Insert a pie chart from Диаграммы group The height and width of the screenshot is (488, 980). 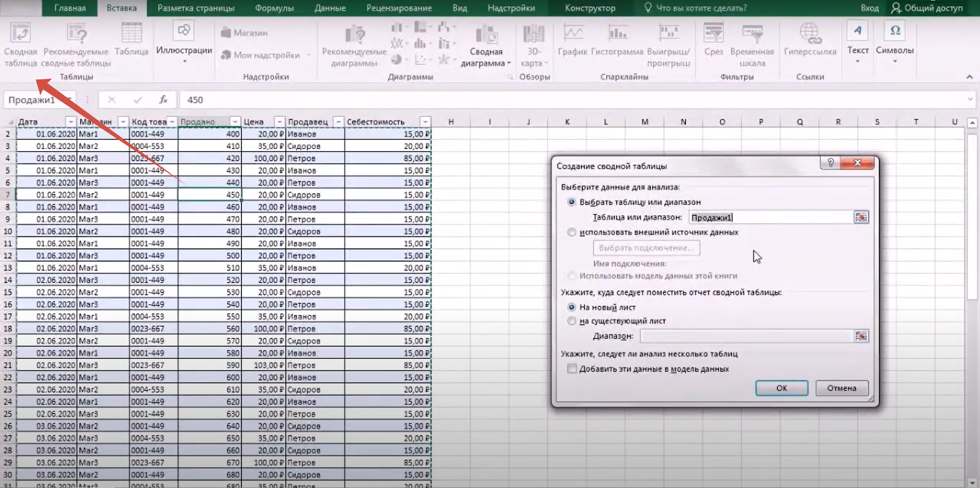click(397, 59)
